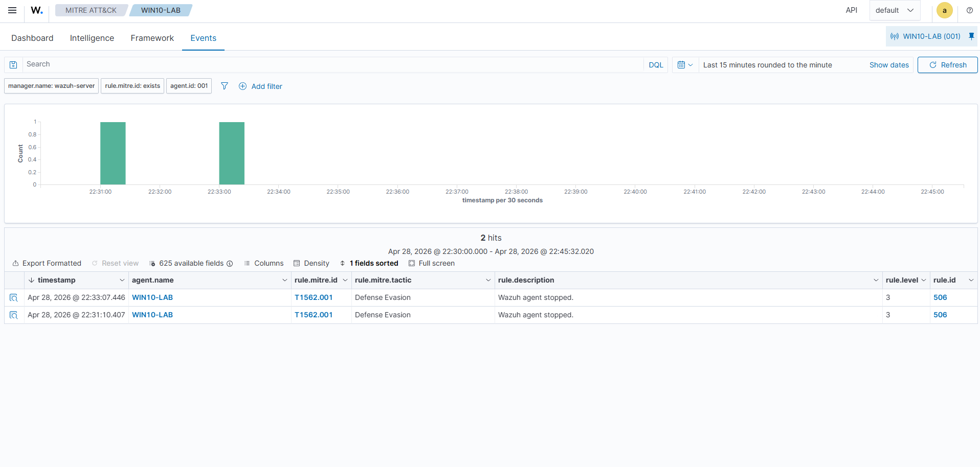Image resolution: width=980 pixels, height=467 pixels.
Task: Inspect the 22:33:07.446 event row details
Action: [x=14, y=297]
